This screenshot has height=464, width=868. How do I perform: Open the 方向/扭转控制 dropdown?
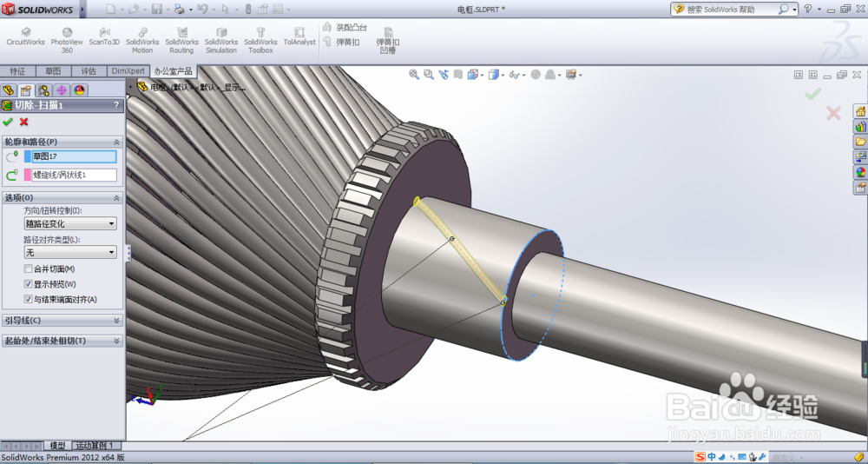coord(70,223)
